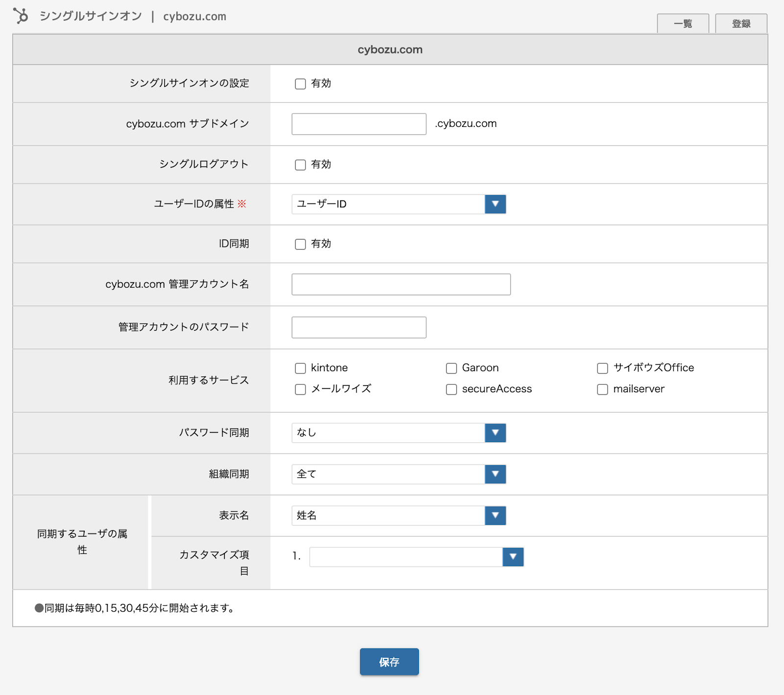Check the サイボウズOffice service checkbox
Viewport: 784px width, 695px height.
click(x=603, y=368)
